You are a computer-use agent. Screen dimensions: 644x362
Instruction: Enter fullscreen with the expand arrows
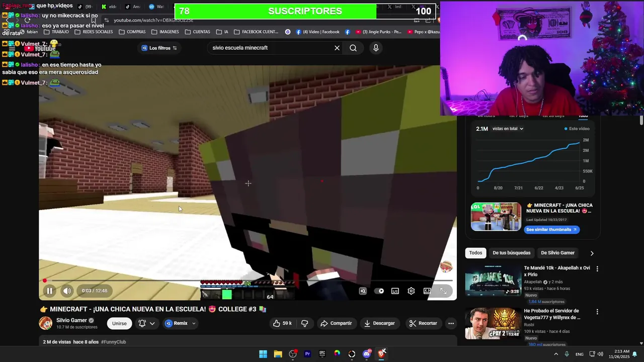[x=443, y=291]
